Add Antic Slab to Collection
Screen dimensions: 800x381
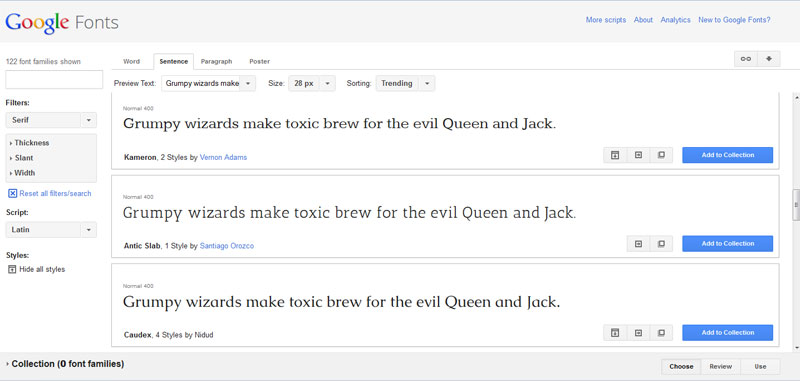pos(728,244)
